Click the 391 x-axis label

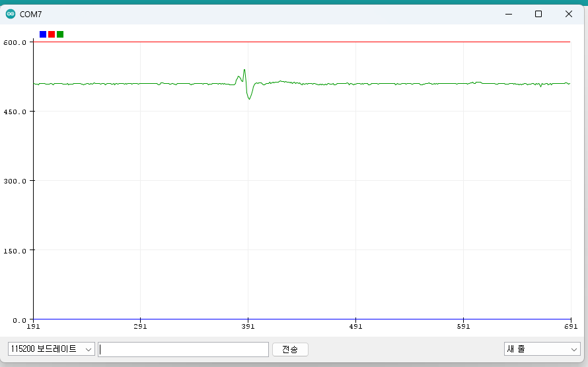point(248,327)
